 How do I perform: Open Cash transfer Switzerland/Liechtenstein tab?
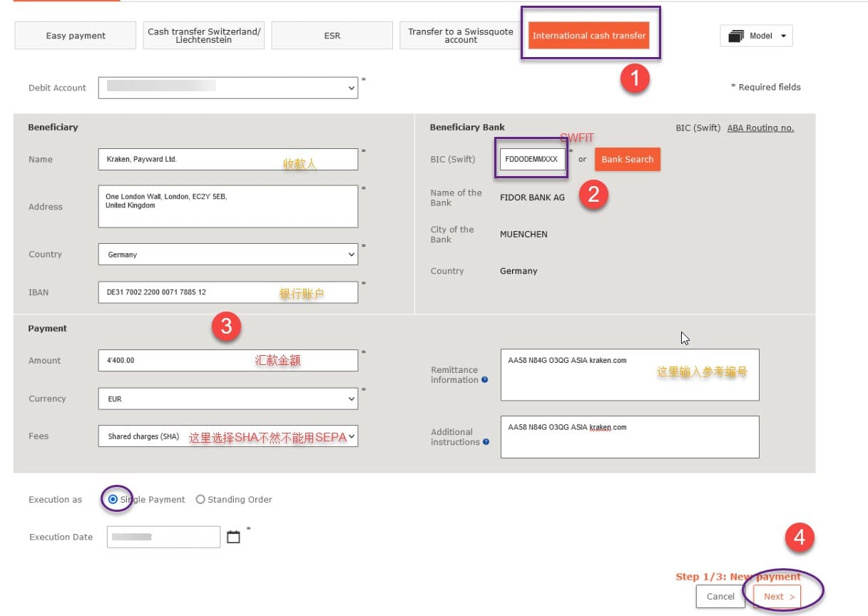203,34
